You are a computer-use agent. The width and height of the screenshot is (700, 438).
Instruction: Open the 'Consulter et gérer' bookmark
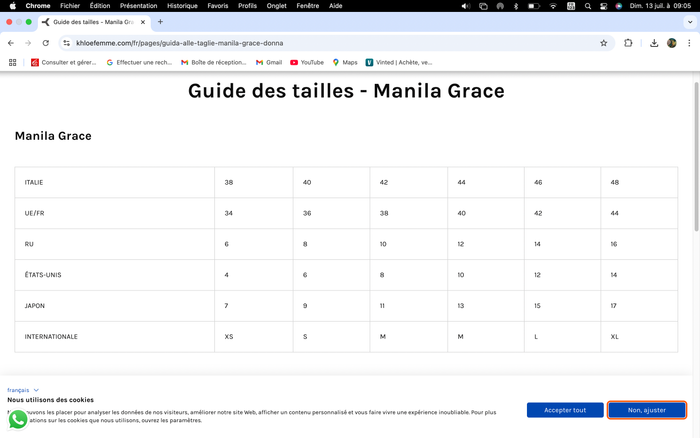[63, 63]
